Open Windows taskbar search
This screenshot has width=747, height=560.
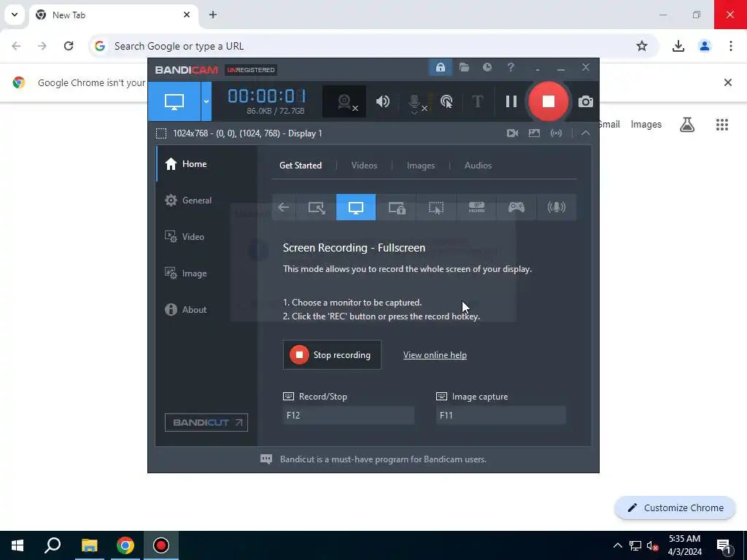coord(53,545)
